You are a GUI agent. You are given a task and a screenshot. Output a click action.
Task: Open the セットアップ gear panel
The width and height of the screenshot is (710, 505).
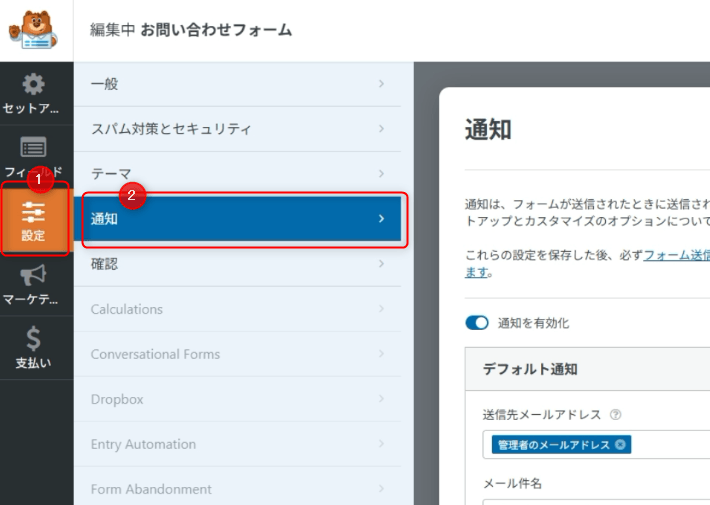[x=33, y=93]
